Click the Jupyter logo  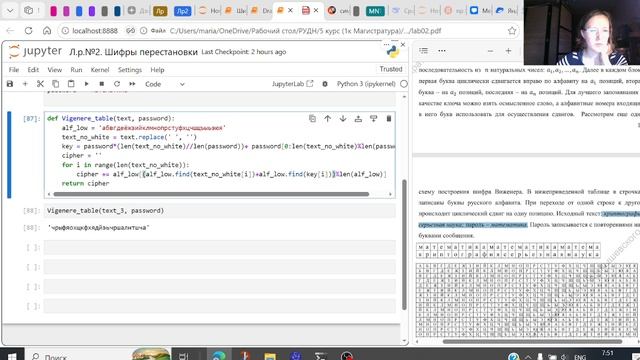coord(35,51)
